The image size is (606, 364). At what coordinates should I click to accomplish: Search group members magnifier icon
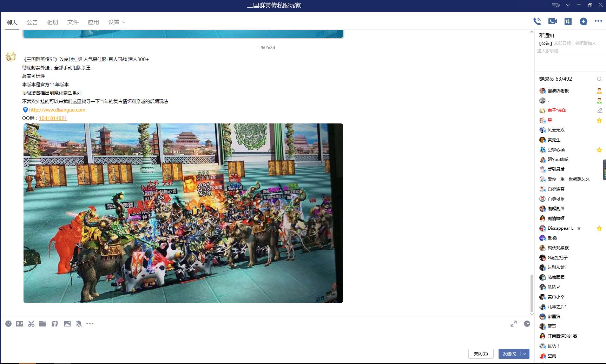click(x=599, y=79)
